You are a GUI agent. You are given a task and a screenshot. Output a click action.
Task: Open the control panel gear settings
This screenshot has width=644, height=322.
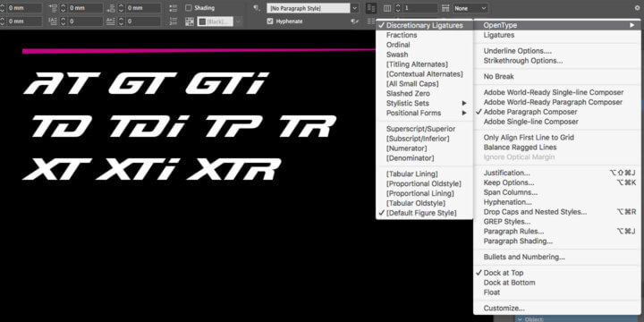pos(637,8)
